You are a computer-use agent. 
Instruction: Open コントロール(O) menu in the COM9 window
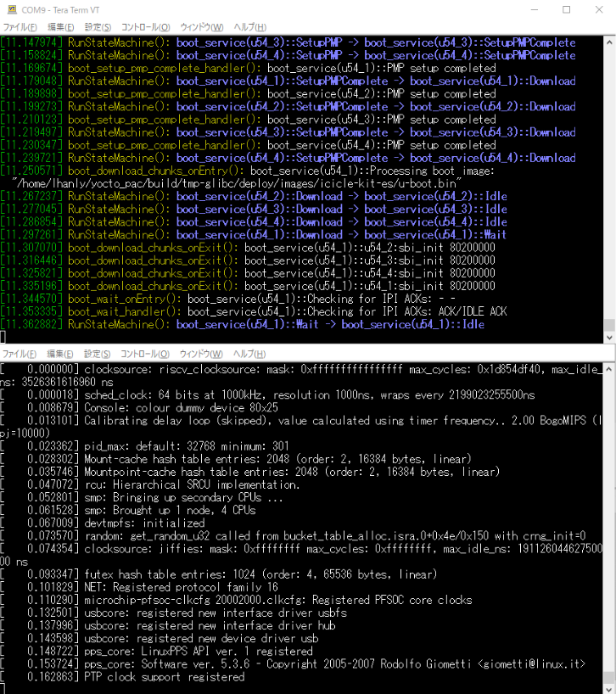tap(146, 27)
